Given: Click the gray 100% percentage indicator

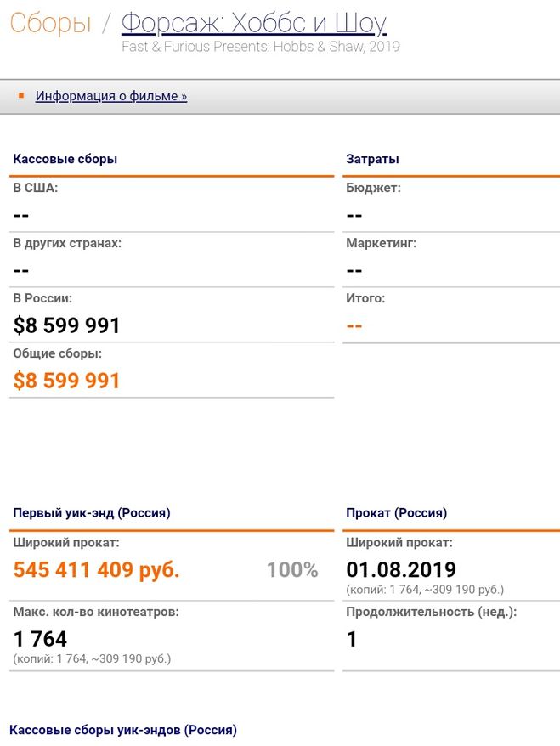Looking at the screenshot, I should pos(292,569).
